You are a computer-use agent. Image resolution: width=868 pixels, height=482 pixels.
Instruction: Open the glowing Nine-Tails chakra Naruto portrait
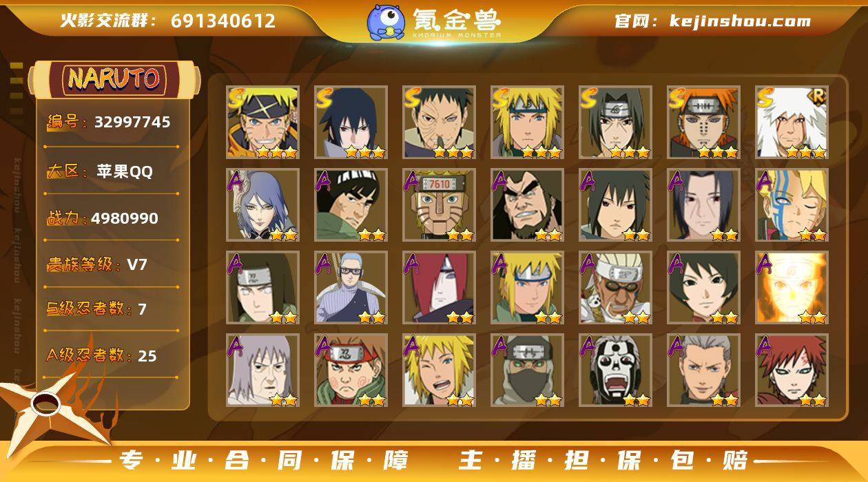[x=792, y=288]
